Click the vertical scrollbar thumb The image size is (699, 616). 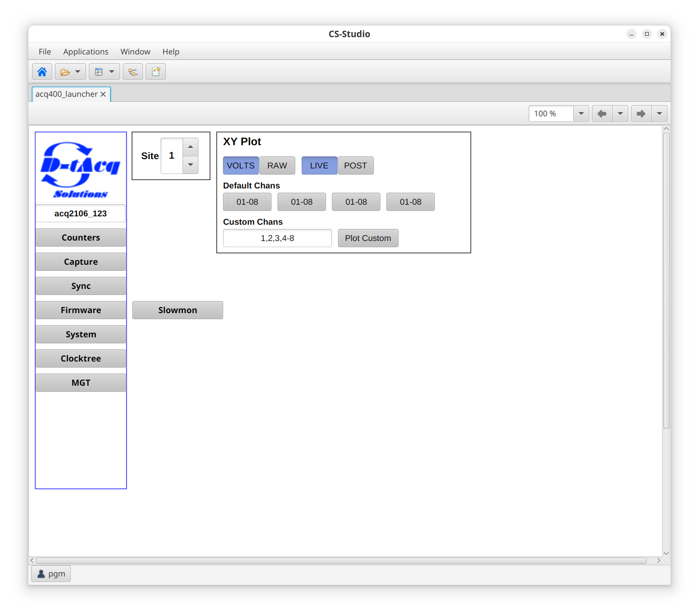click(x=666, y=281)
